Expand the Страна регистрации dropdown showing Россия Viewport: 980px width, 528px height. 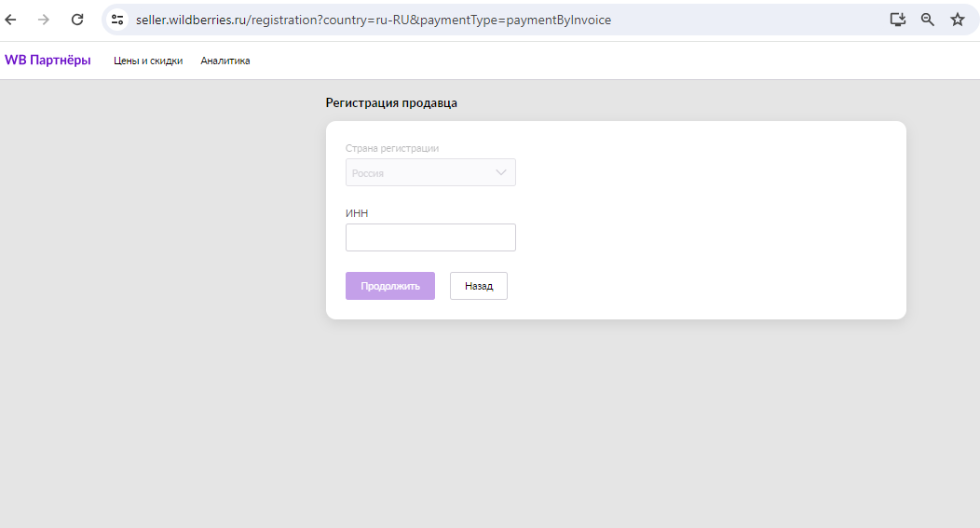(430, 172)
